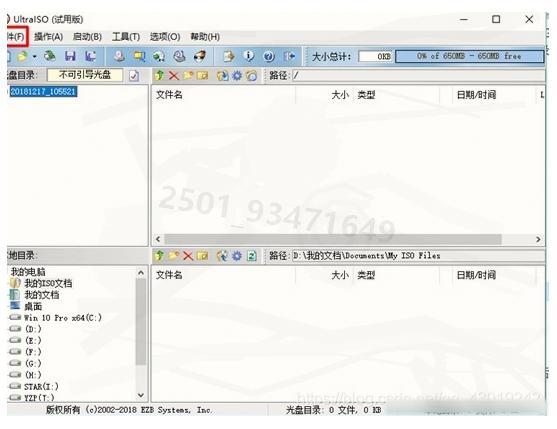Click local path field D:\我的文档\Documents\My ISO Files
Screen dimensions: 557x429
tap(418, 256)
